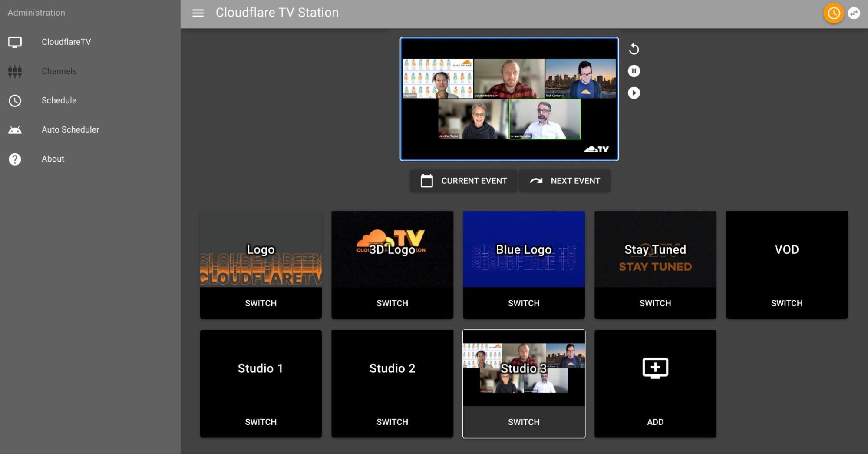Switch to the Stay Tuned scene
The height and width of the screenshot is (454, 868).
pos(655,303)
